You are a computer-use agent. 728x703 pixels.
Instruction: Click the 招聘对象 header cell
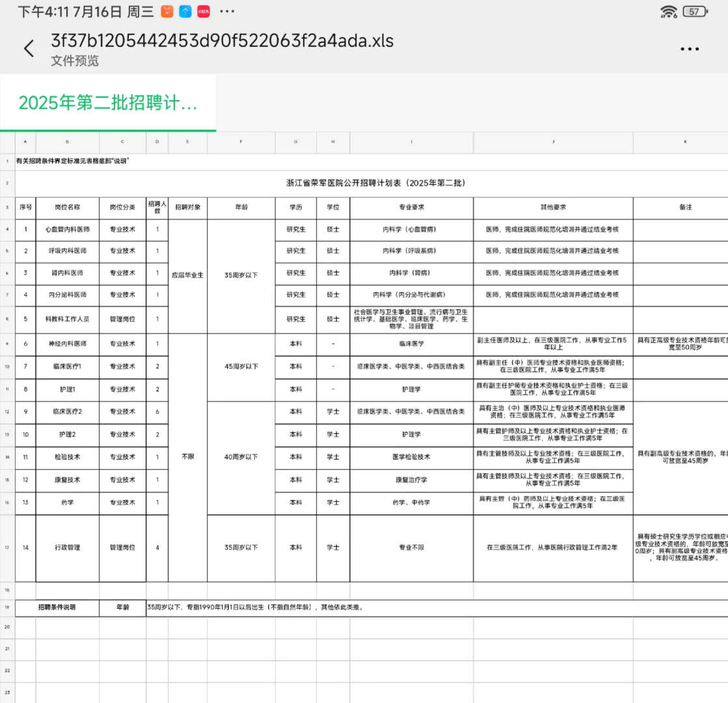click(187, 207)
